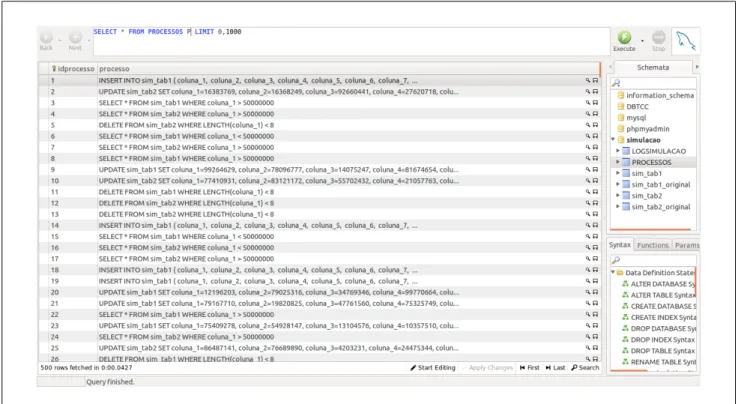738x404 pixels.
Task: Select the LOGSIMULACAO table label
Action: pyautogui.click(x=658, y=151)
